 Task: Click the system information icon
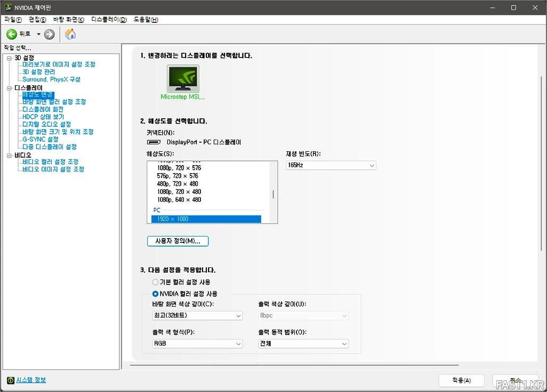click(x=11, y=380)
